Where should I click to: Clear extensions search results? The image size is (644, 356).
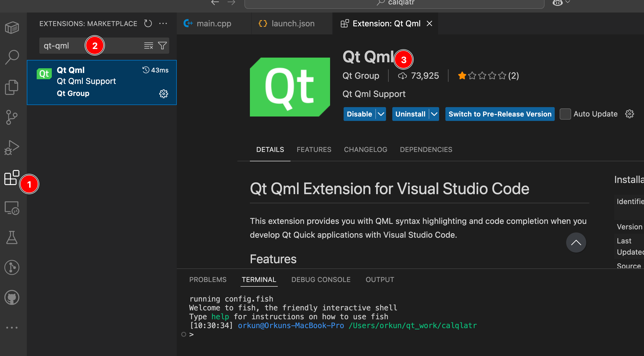149,46
